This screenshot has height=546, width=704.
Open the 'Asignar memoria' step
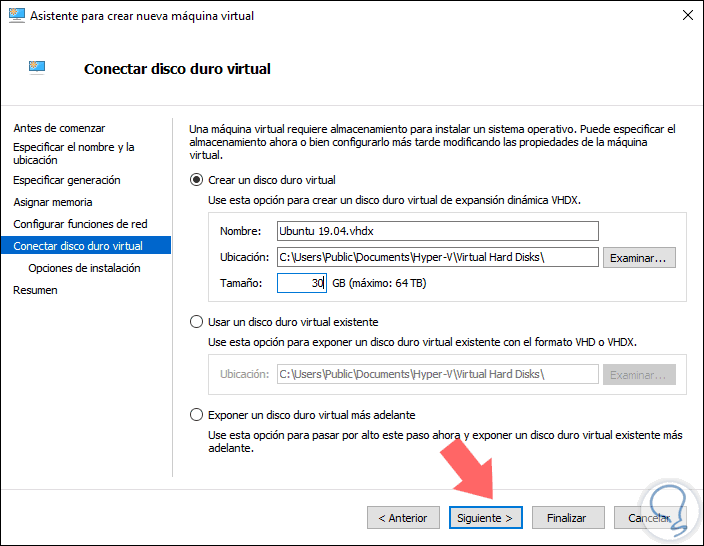click(x=53, y=202)
